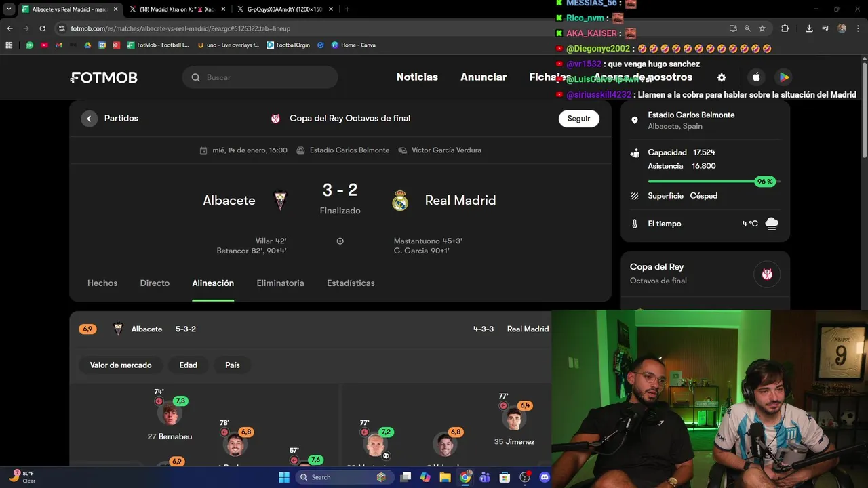Viewport: 868px width, 488px height.
Task: Open Chrome three-dot menu
Action: pyautogui.click(x=858, y=28)
